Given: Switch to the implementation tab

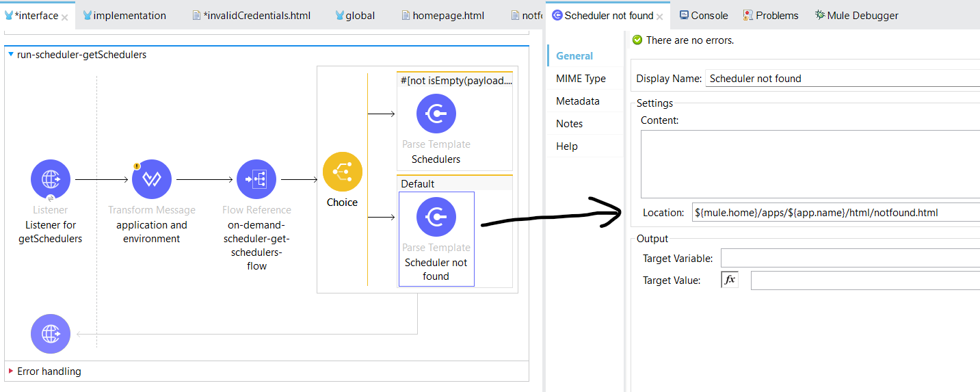Looking at the screenshot, I should (129, 15).
